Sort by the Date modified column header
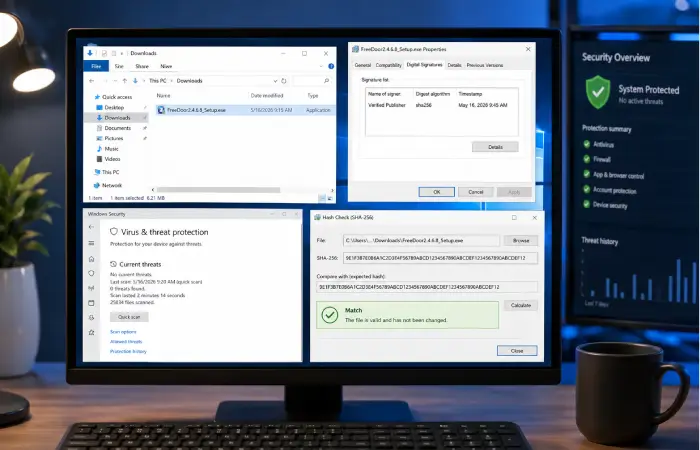700x450 pixels. tap(267, 96)
